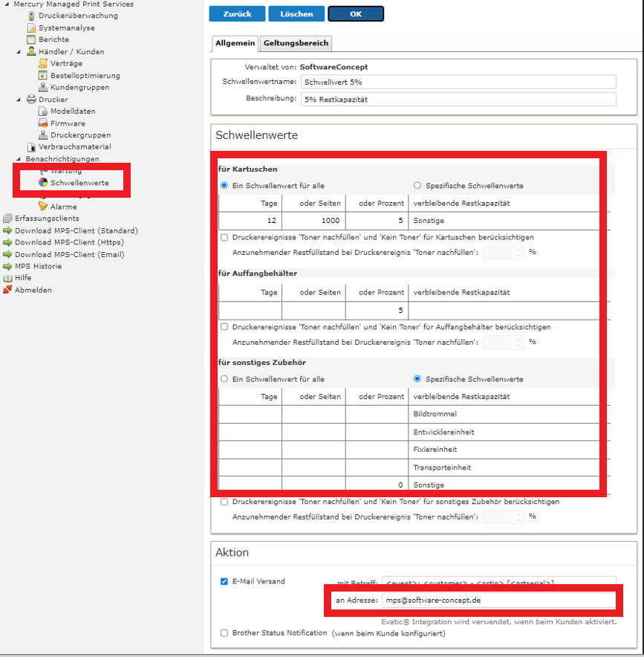
Task: Collapse the Drucker tree node
Action: (x=19, y=100)
